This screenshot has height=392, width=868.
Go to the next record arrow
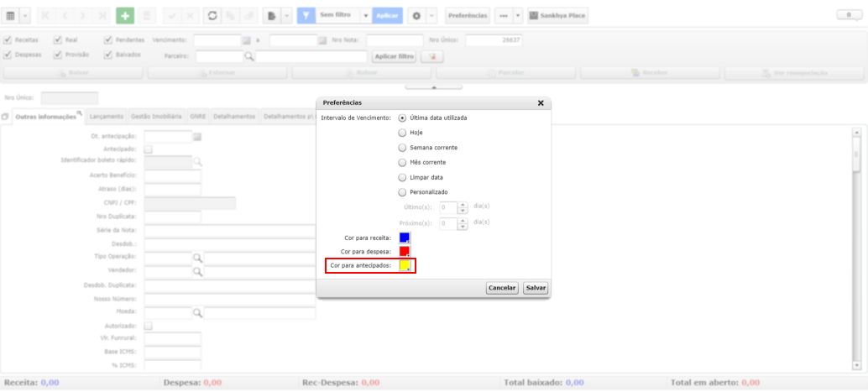[83, 16]
